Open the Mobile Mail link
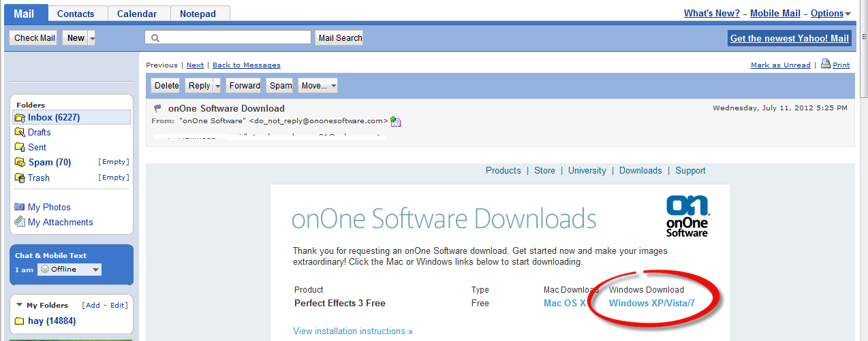The height and width of the screenshot is (341, 868). pos(775,14)
